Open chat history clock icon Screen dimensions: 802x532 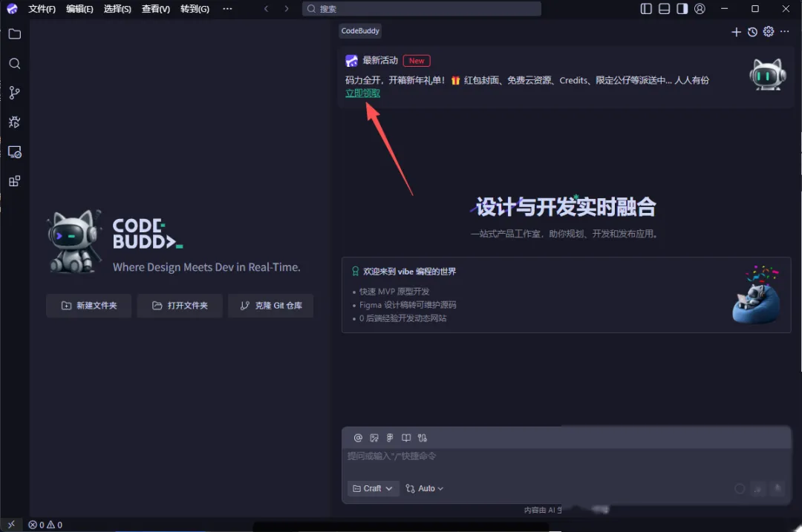point(752,32)
